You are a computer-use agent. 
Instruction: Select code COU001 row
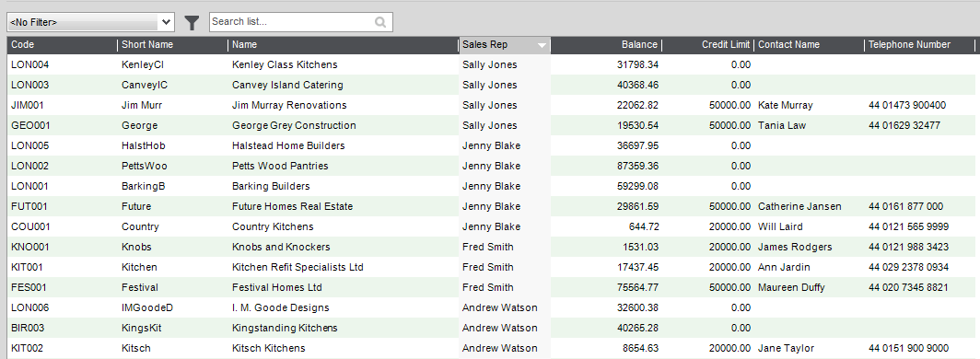490,226
